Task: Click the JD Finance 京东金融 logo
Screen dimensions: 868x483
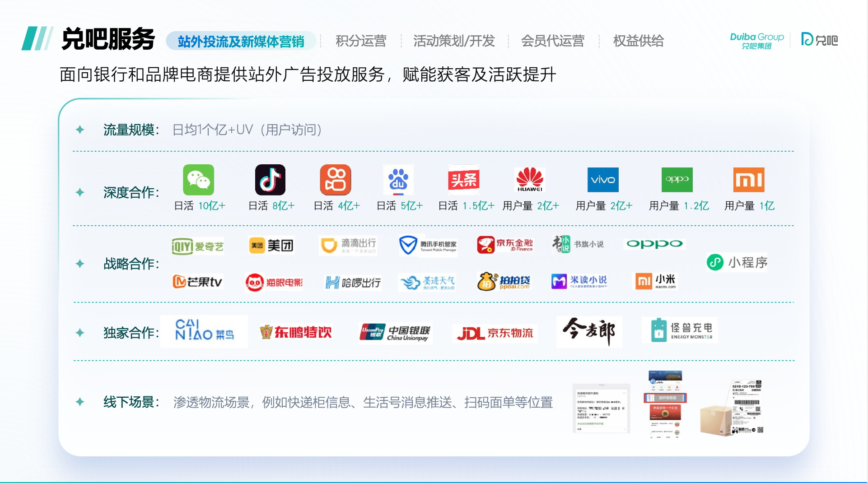Action: [505, 245]
